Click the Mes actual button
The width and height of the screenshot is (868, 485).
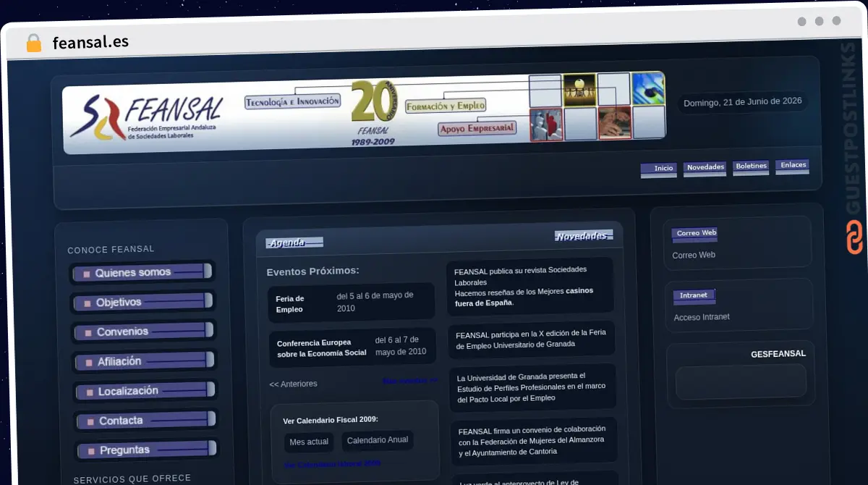pos(309,442)
